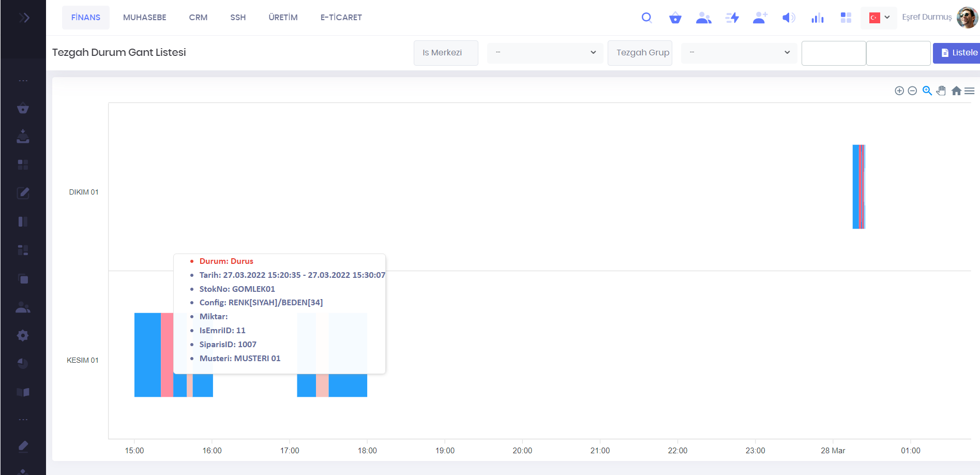Expand the sidebar with double chevron
The width and height of the screenshot is (980, 475).
(24, 18)
